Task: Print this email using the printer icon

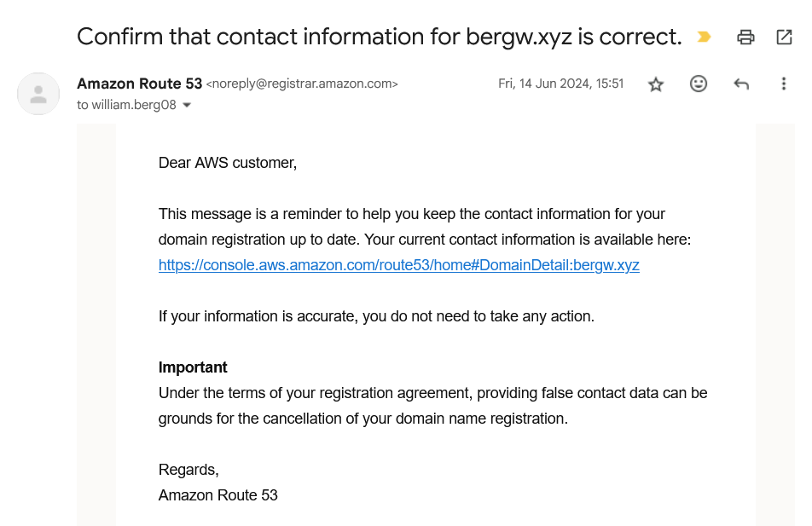Action: pos(746,37)
